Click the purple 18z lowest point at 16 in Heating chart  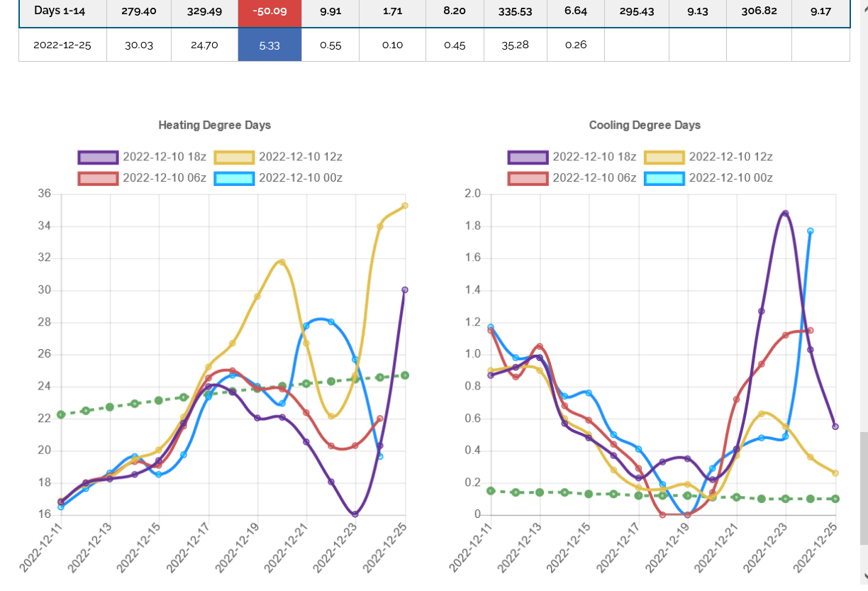pos(355,514)
